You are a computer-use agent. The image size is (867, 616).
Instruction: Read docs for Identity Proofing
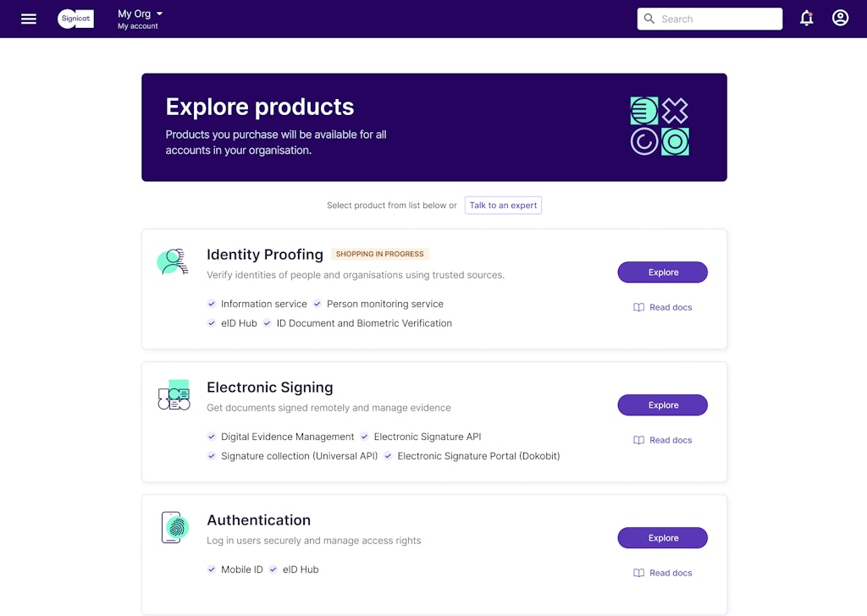(x=662, y=307)
